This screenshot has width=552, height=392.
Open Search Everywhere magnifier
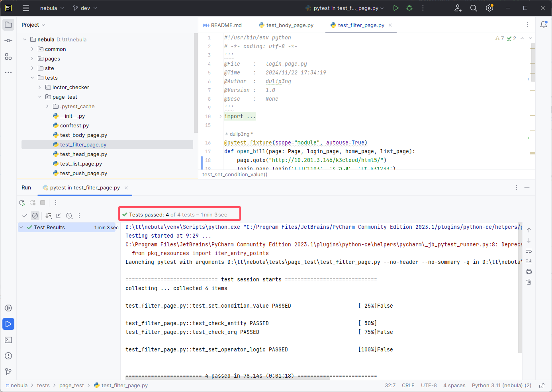click(x=474, y=8)
